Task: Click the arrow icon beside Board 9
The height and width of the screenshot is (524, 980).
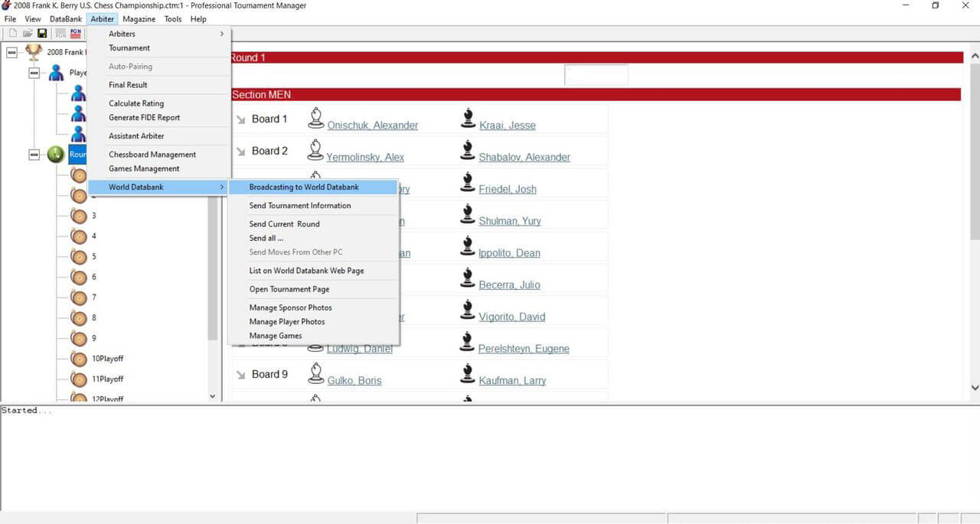Action: [240, 375]
